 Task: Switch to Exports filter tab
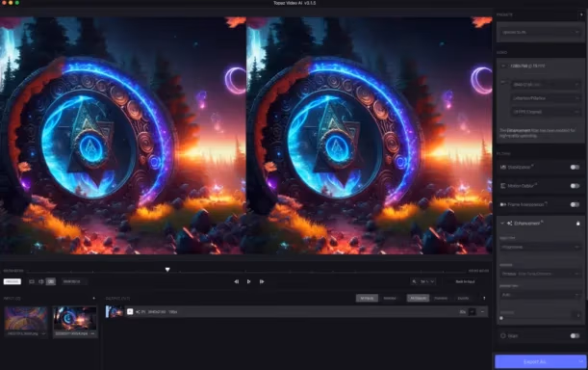click(x=463, y=299)
